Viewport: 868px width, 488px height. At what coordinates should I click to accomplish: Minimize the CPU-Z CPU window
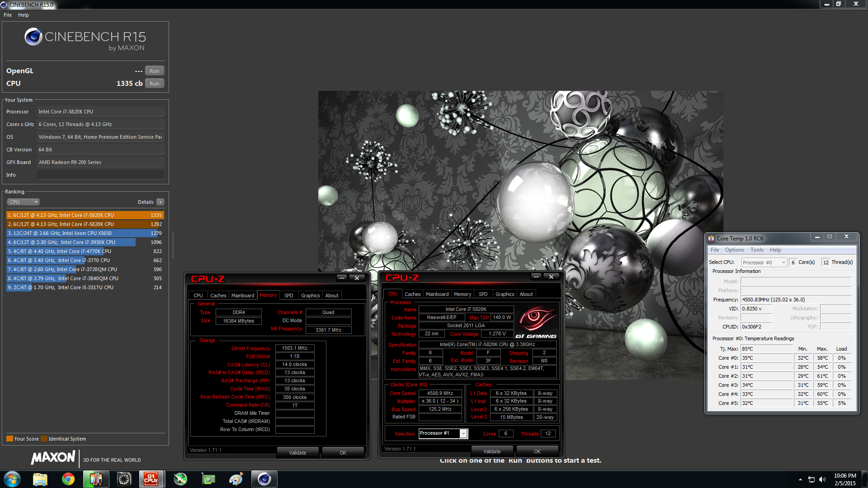click(x=536, y=277)
